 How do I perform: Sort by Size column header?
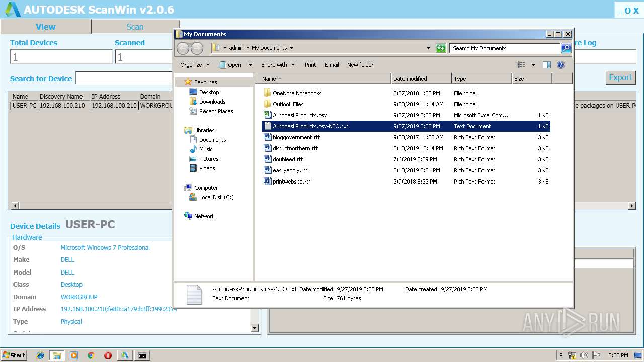pyautogui.click(x=532, y=79)
